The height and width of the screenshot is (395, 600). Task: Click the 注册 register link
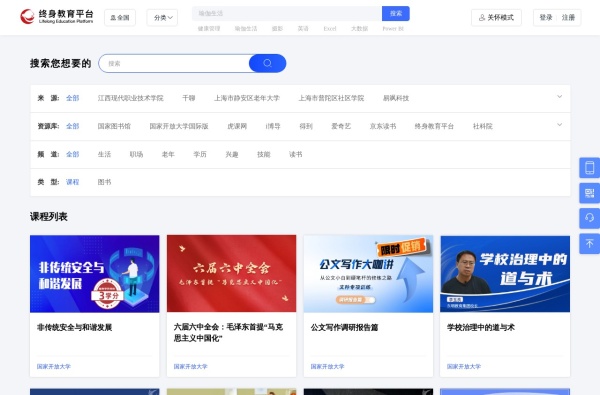click(568, 18)
